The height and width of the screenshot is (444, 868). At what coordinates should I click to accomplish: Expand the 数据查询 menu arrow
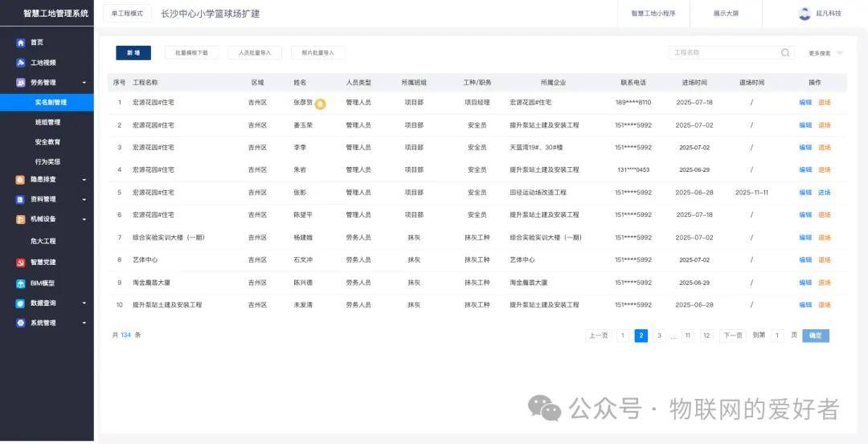click(x=84, y=303)
